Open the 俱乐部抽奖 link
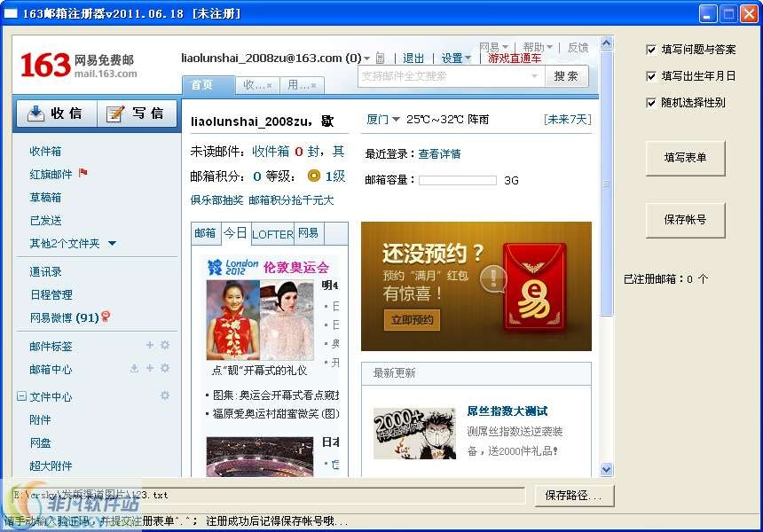763x532 pixels. (217, 200)
